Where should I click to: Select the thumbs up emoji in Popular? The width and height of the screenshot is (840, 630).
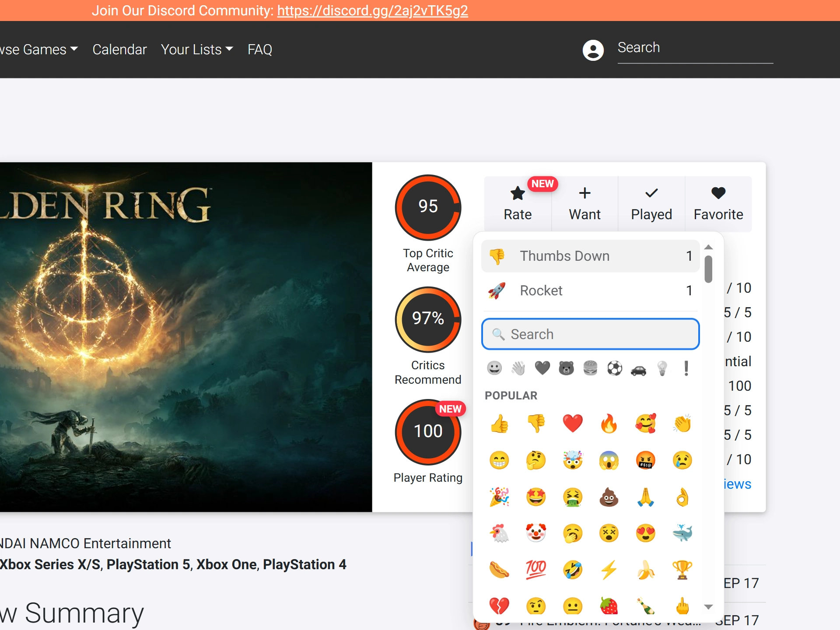coord(499,423)
